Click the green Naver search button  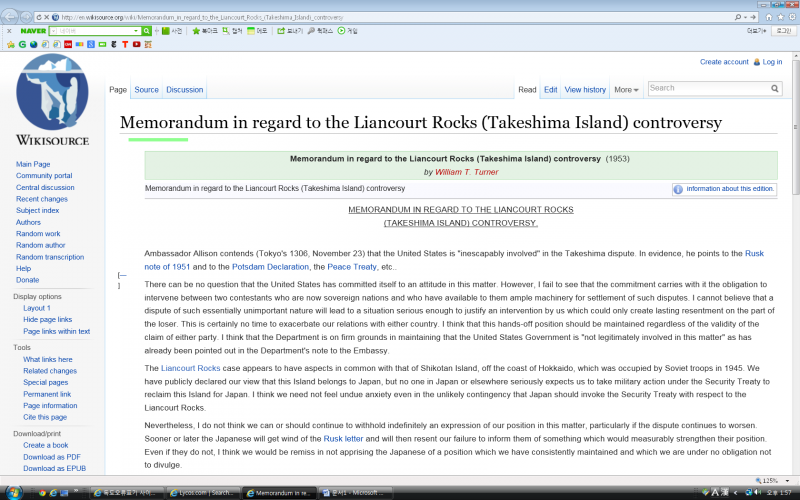tap(147, 31)
